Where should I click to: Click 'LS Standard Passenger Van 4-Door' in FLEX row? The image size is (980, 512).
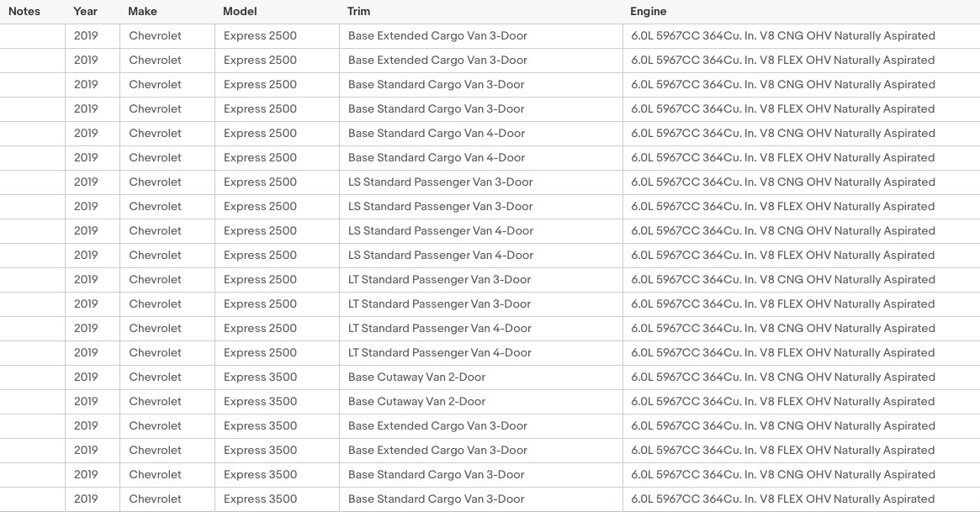click(x=441, y=255)
